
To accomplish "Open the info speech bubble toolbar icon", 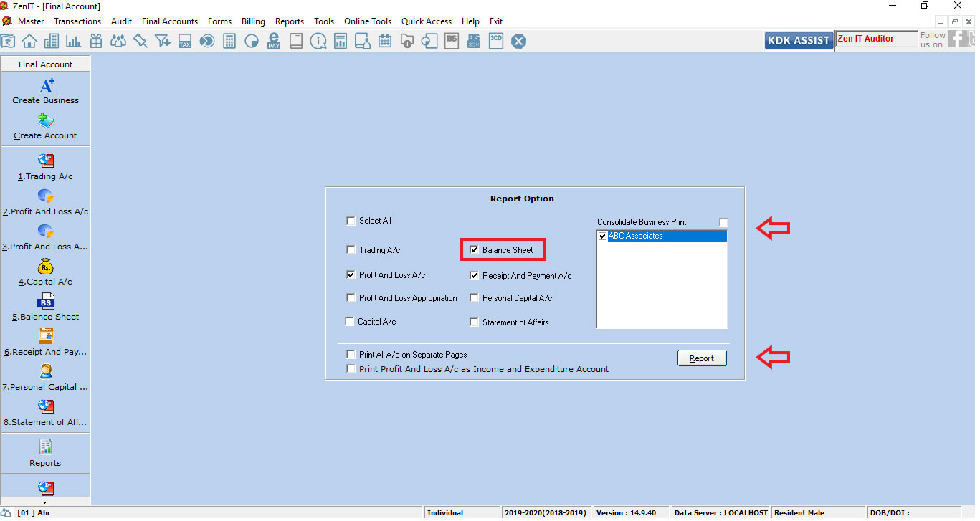I will tap(318, 41).
